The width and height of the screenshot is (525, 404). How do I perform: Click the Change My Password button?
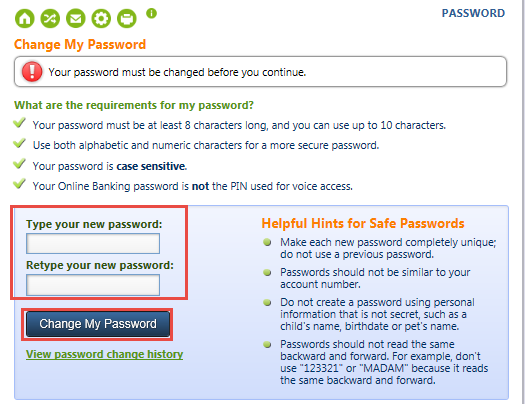click(x=98, y=324)
